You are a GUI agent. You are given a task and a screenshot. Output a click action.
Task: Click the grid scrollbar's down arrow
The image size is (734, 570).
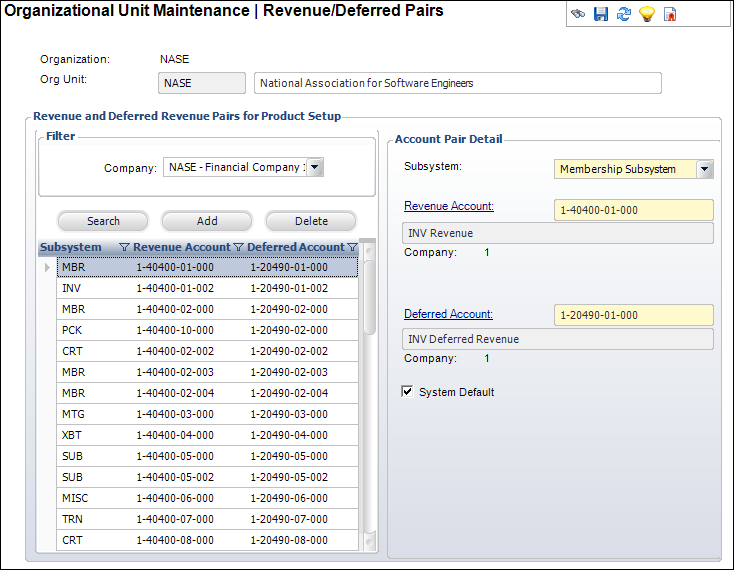pos(369,542)
